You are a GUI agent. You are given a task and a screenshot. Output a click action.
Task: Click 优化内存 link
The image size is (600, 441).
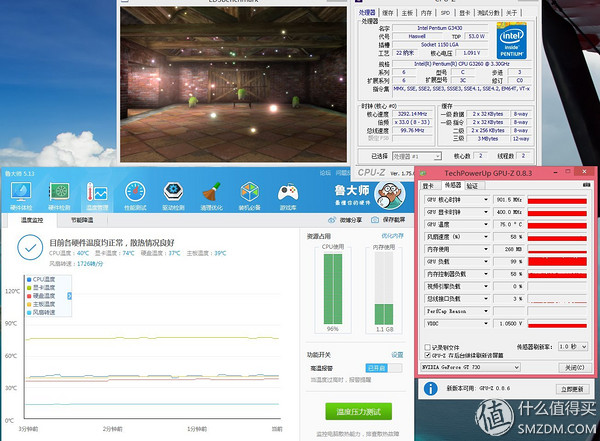[392, 236]
